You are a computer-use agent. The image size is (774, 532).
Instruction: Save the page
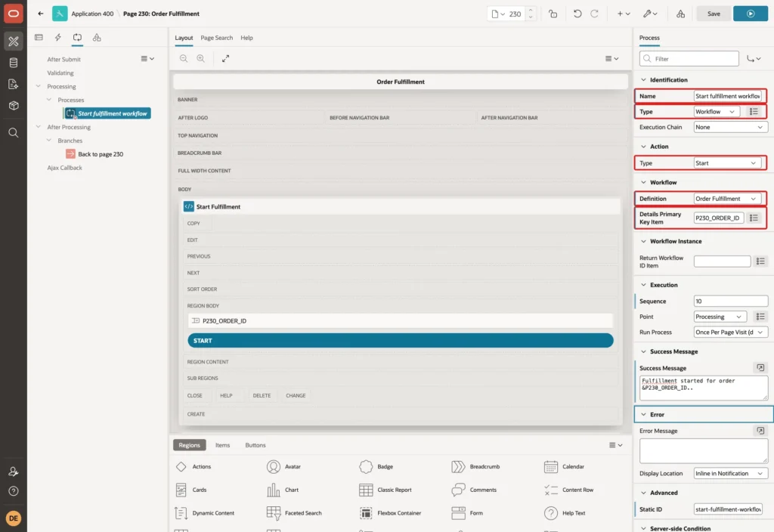coord(714,14)
